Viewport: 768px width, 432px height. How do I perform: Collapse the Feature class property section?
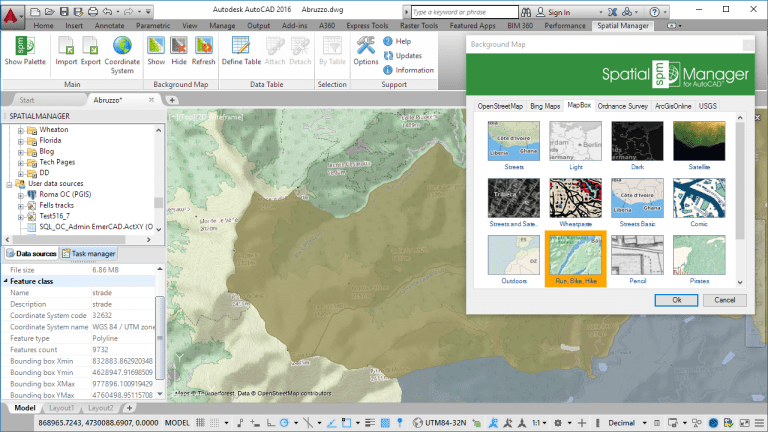tap(6, 281)
